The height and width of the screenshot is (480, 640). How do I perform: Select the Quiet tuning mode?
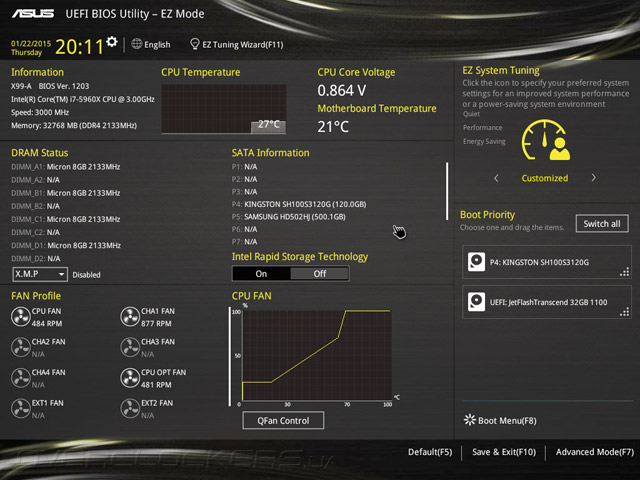click(471, 114)
